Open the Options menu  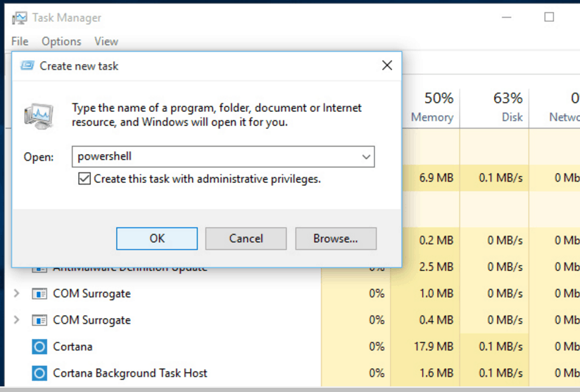pyautogui.click(x=61, y=42)
